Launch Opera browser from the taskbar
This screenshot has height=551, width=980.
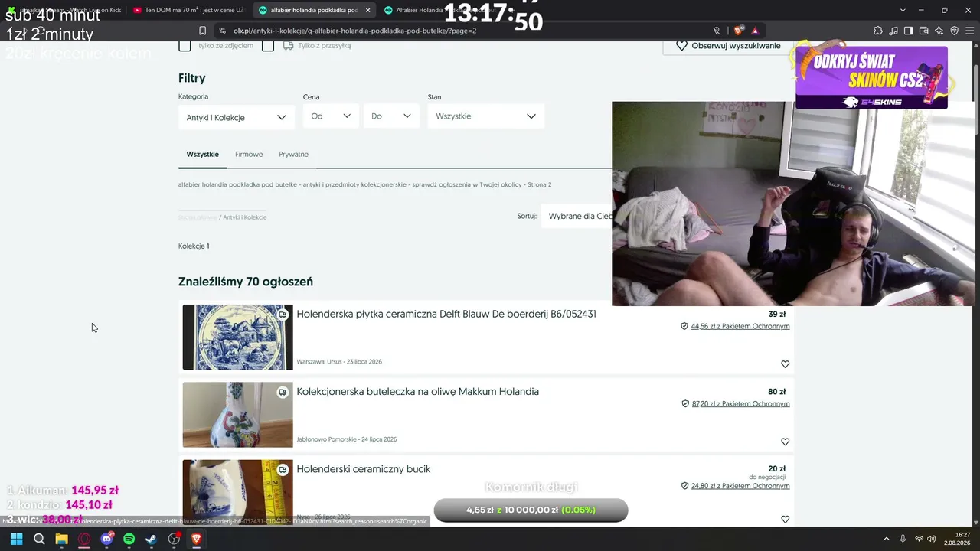pyautogui.click(x=84, y=539)
